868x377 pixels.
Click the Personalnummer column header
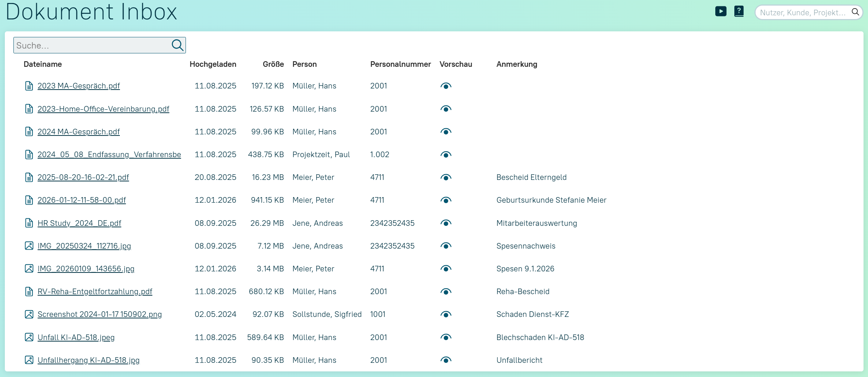pyautogui.click(x=400, y=64)
